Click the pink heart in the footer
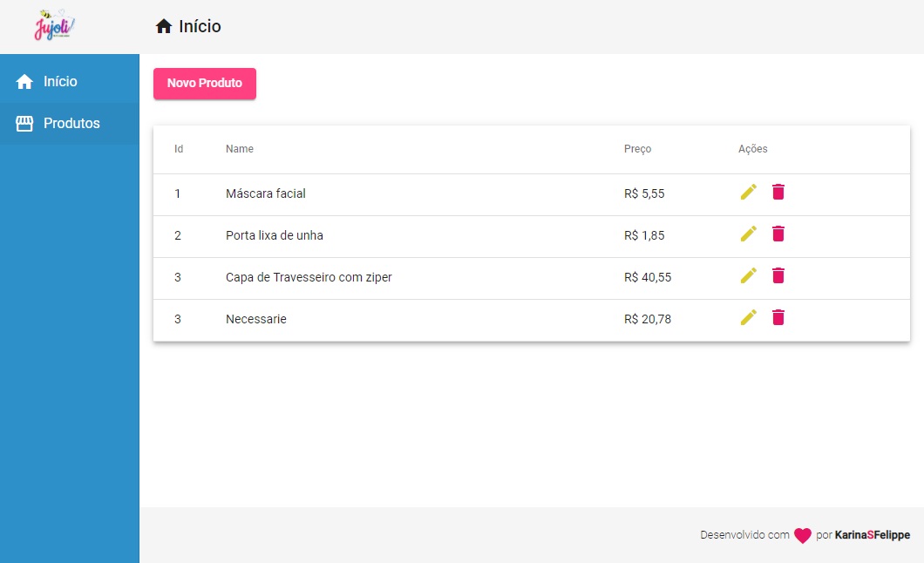This screenshot has height=563, width=924. tap(802, 535)
